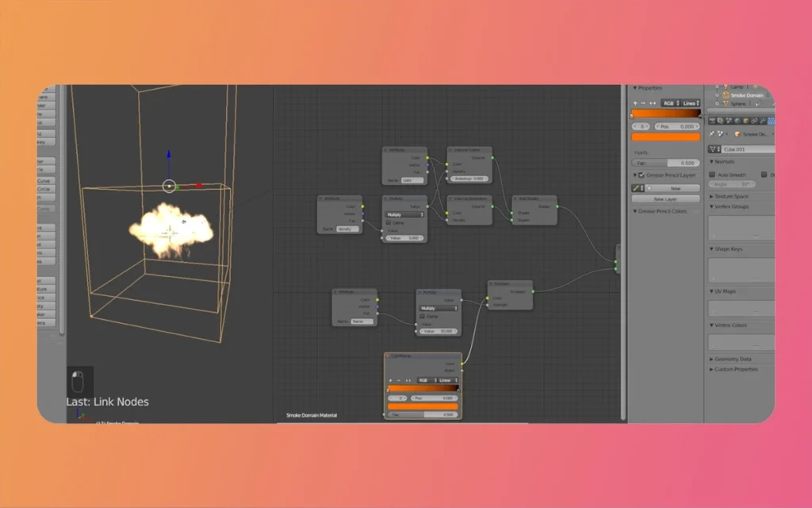Click the New grease pencil button
Image resolution: width=812 pixels, height=508 pixels.
coord(672,188)
